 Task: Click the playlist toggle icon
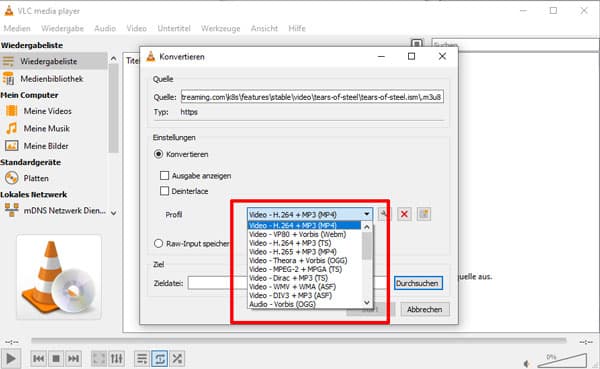coord(142,359)
